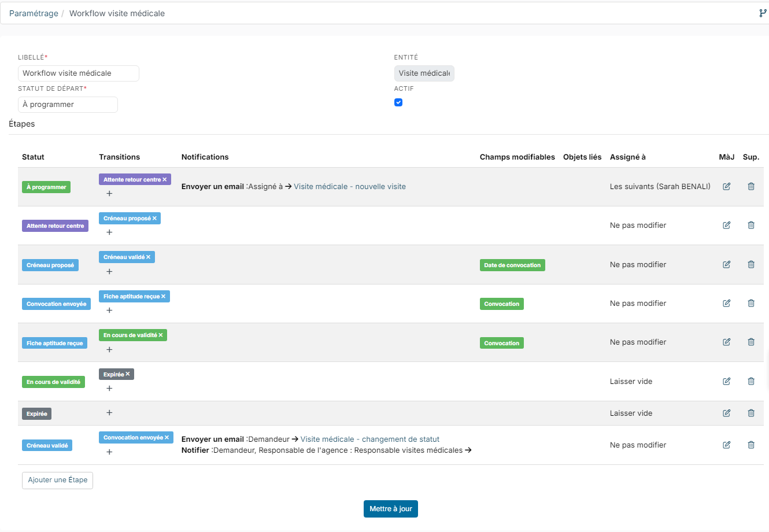Go to Paramétrage breadcrumb
The height and width of the screenshot is (532, 769).
click(x=34, y=13)
